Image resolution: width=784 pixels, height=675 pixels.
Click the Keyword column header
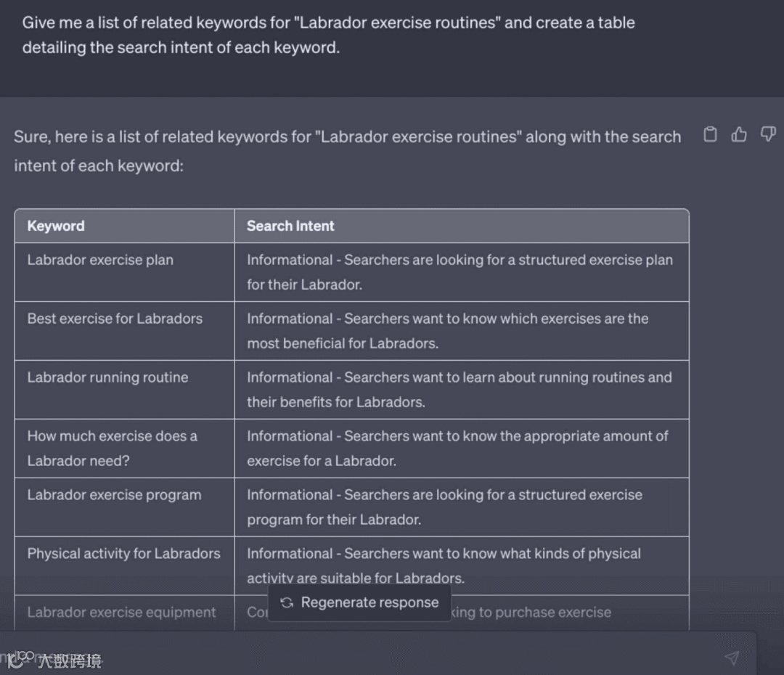pos(56,226)
